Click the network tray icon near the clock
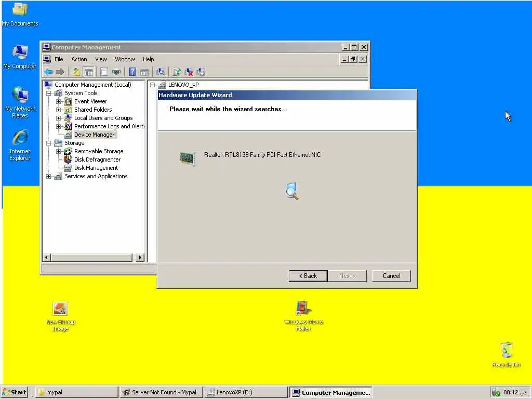Screen dimensions: 532x399 (x=496, y=393)
